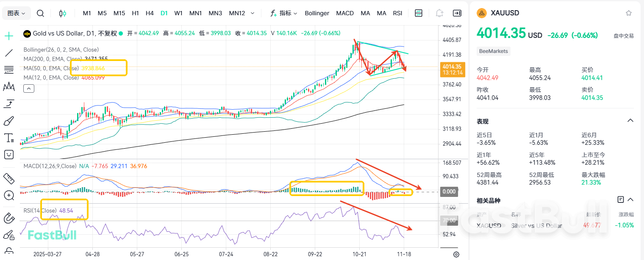Click the sign-in icon at top right

(457, 13)
